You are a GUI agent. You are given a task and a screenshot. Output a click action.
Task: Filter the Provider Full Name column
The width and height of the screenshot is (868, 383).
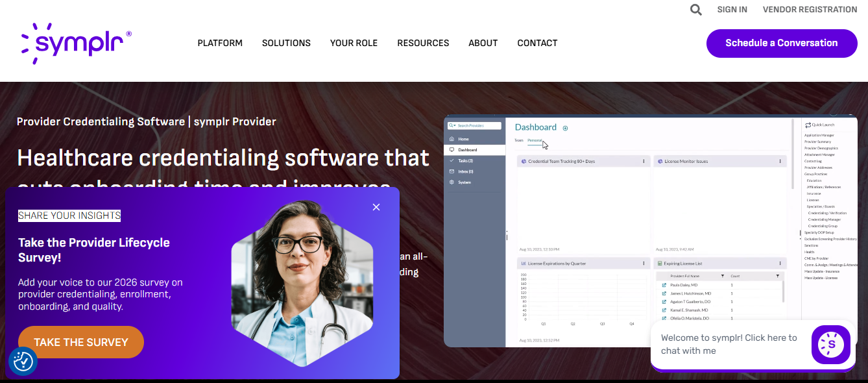(x=723, y=276)
